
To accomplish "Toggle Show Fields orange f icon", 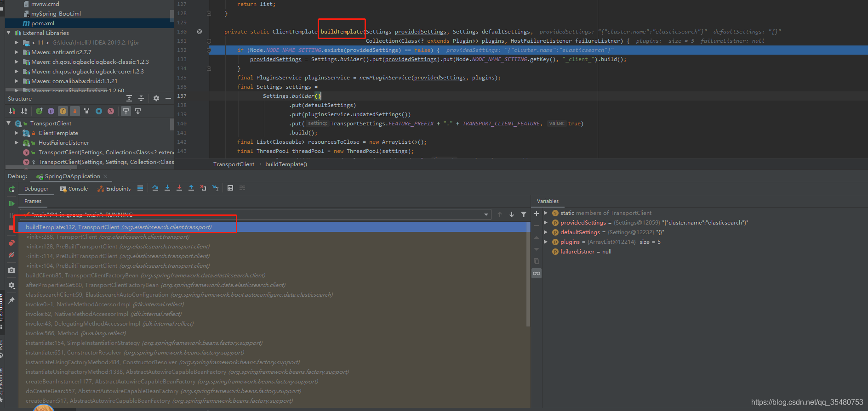I will tap(63, 111).
